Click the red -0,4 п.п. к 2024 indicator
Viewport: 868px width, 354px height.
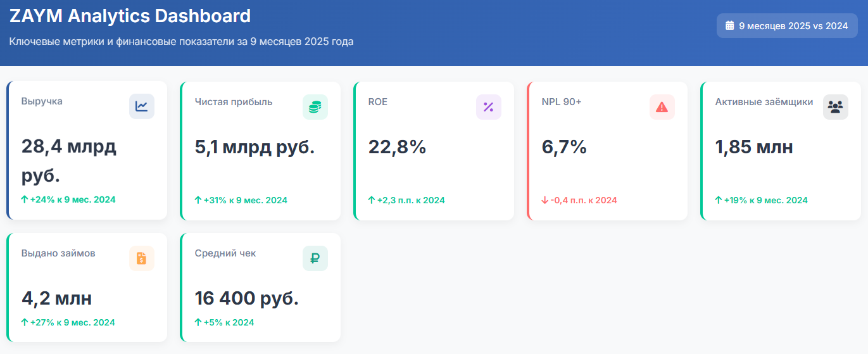tap(579, 200)
